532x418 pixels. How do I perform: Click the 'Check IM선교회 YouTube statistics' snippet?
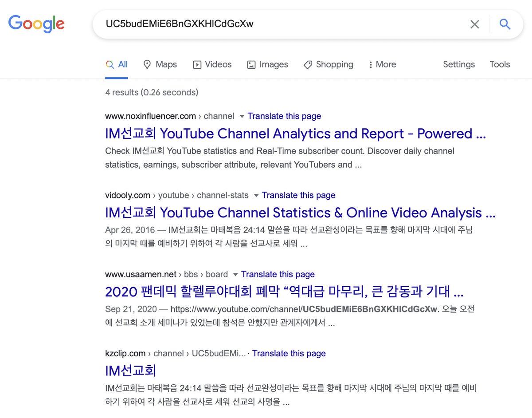(x=280, y=158)
